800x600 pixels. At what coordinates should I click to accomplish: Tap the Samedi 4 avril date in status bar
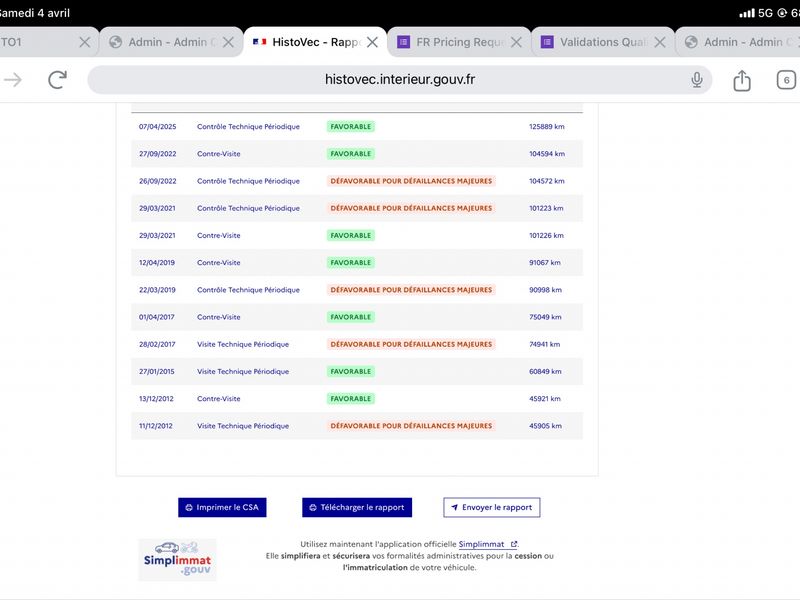(35, 13)
